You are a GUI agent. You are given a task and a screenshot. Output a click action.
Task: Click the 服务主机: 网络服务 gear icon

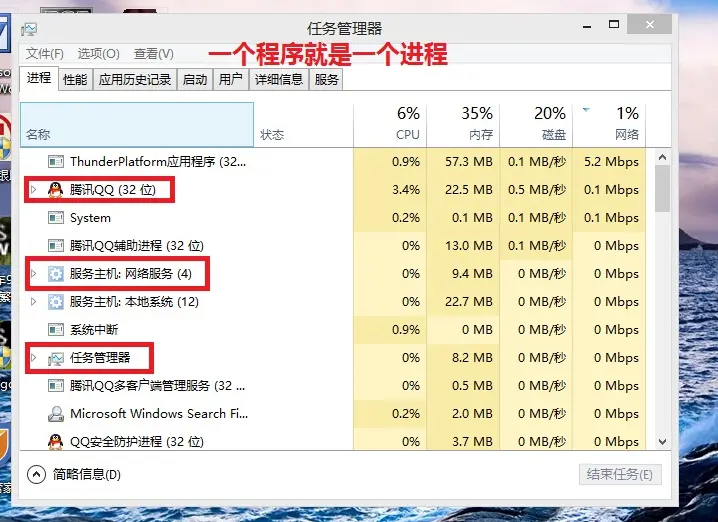(56, 274)
